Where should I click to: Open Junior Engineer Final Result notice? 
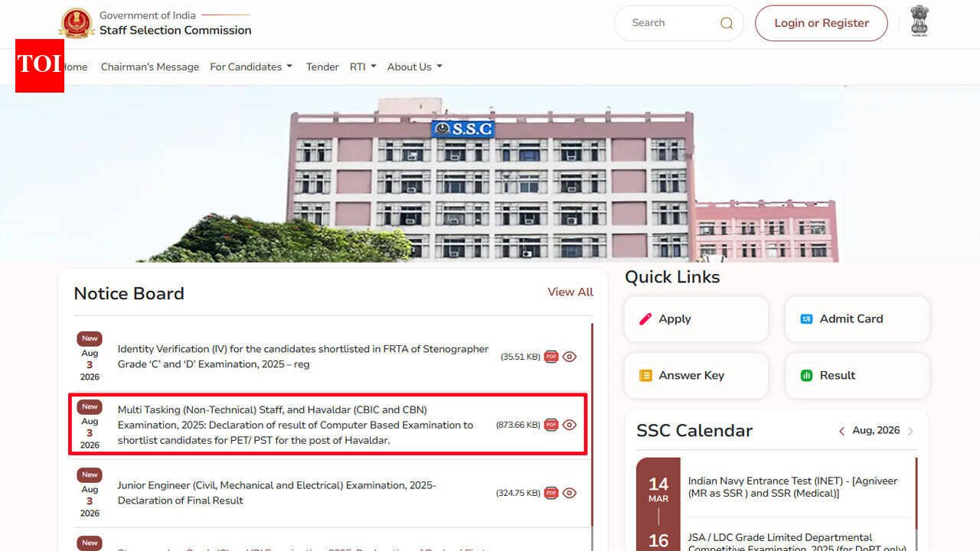coord(276,493)
